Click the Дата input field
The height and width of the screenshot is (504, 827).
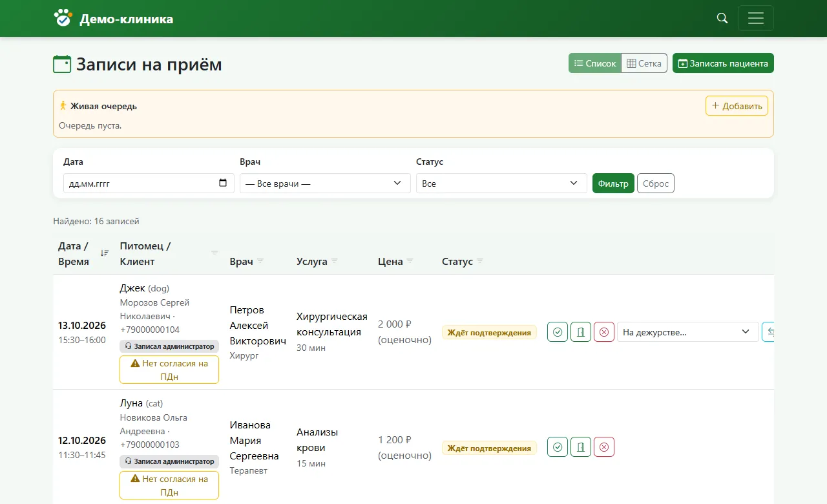[x=149, y=184]
